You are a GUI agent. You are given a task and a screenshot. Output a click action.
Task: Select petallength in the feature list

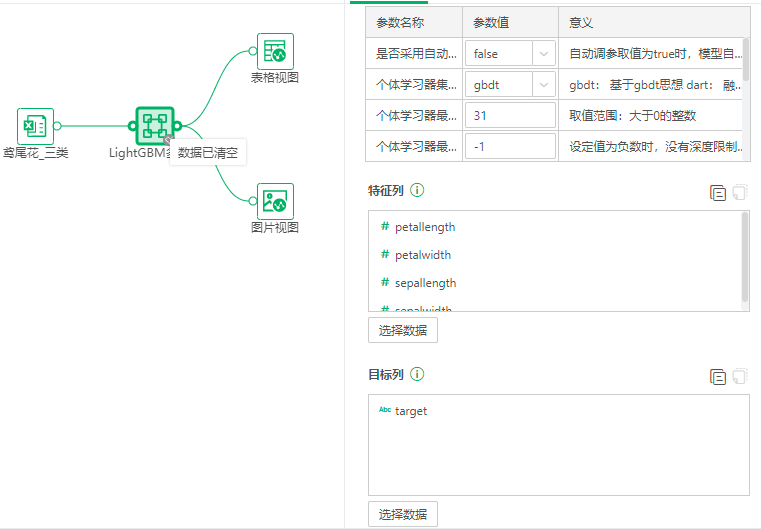point(424,227)
